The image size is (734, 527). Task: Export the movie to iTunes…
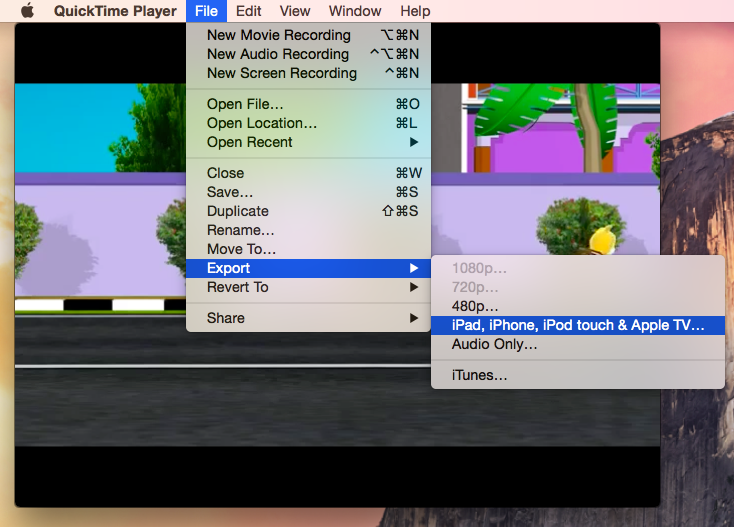578,375
